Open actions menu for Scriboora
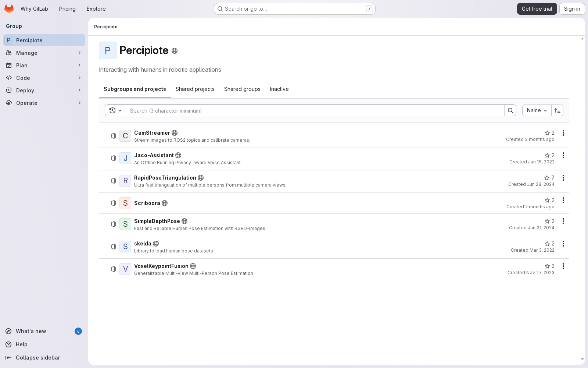The width and height of the screenshot is (588, 368). tap(563, 200)
